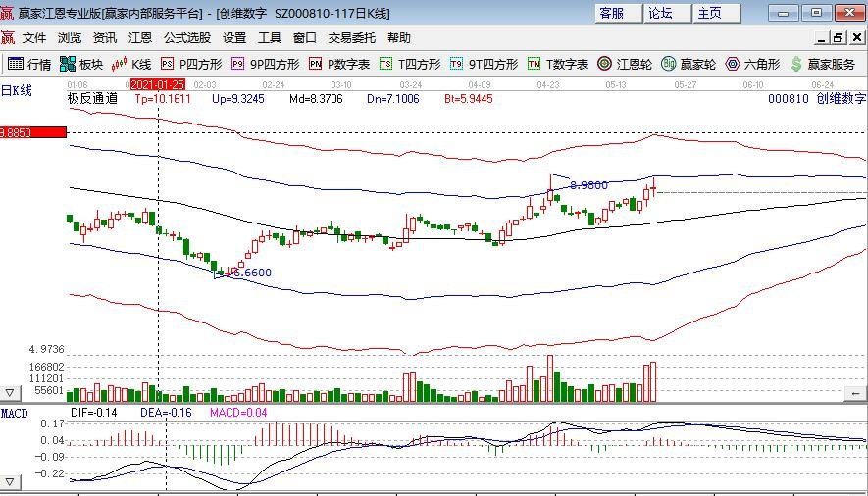Image resolution: width=868 pixels, height=496 pixels.
Task: Restore the inner chart window
Action: 839,37
